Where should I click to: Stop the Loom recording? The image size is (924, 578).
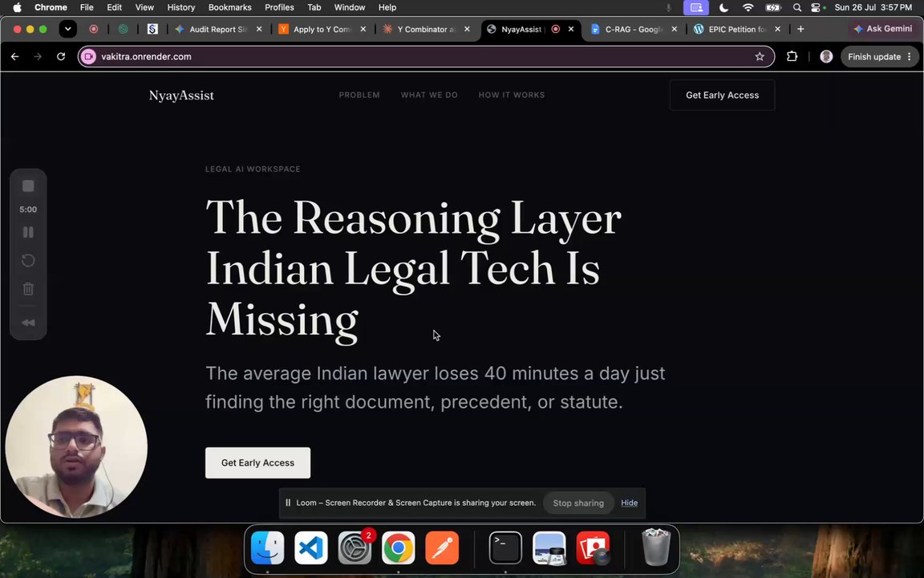pos(28,186)
